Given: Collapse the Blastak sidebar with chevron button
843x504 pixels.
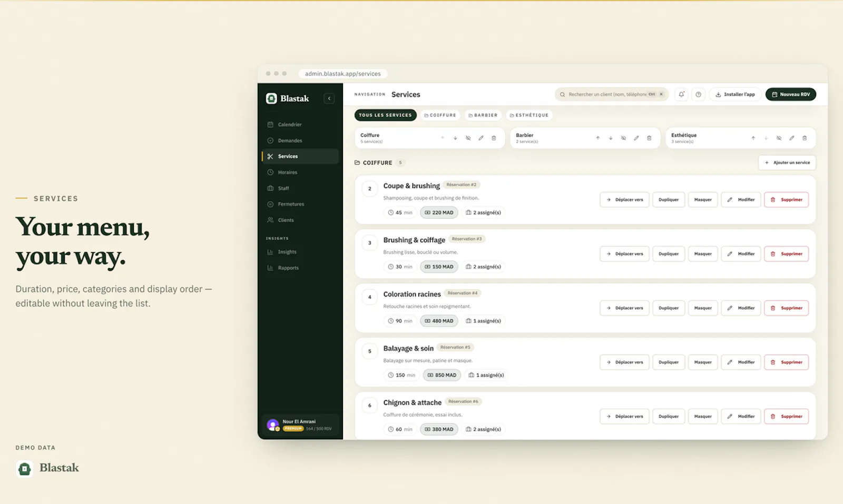Looking at the screenshot, I should (329, 98).
